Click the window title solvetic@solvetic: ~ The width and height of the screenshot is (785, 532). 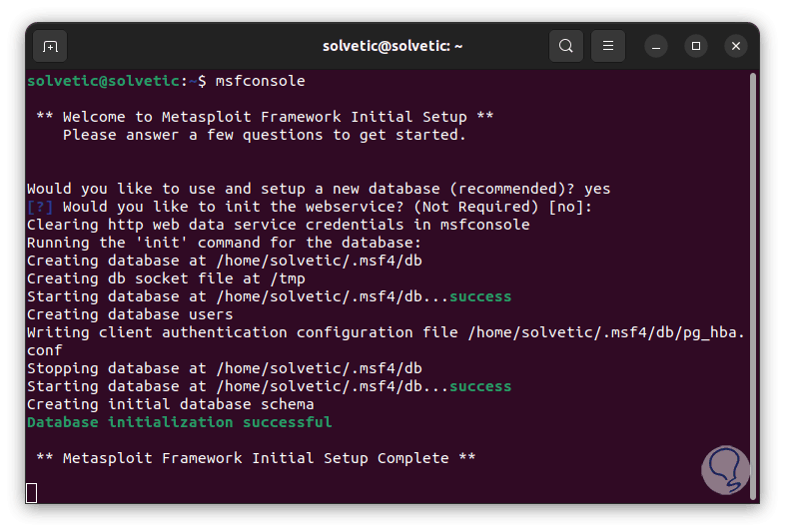pos(392,46)
